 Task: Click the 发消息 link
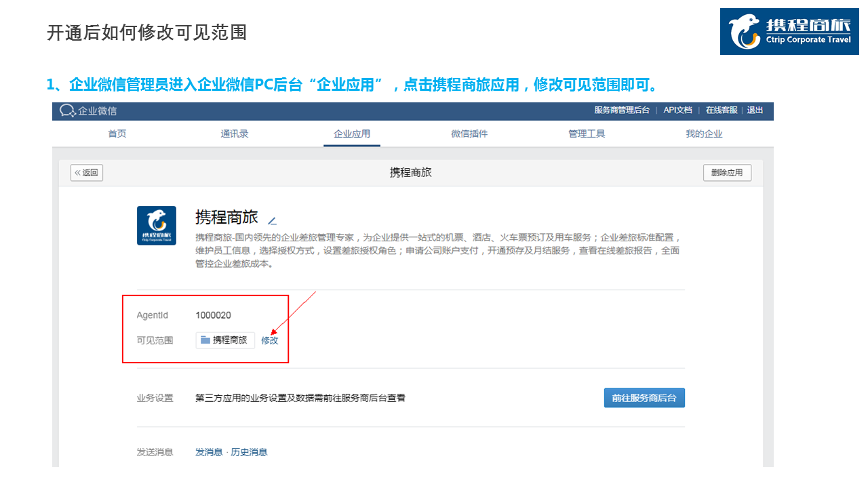(x=209, y=452)
